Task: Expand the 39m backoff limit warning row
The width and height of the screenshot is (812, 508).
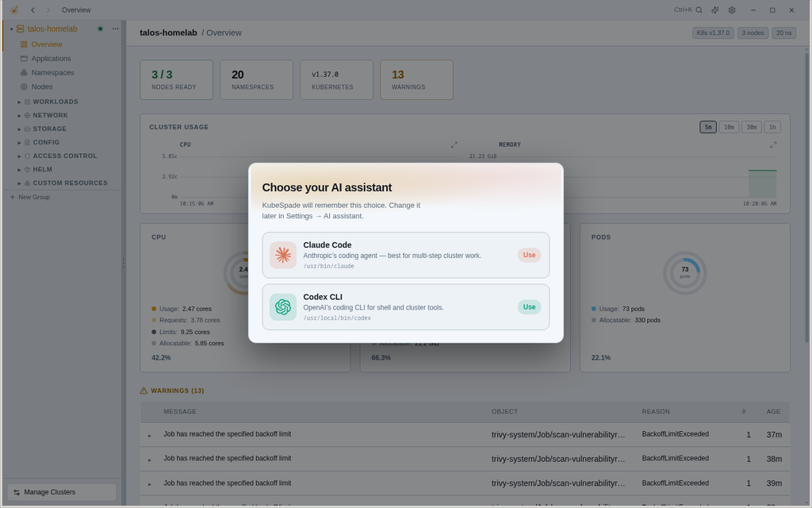Action: tap(150, 484)
